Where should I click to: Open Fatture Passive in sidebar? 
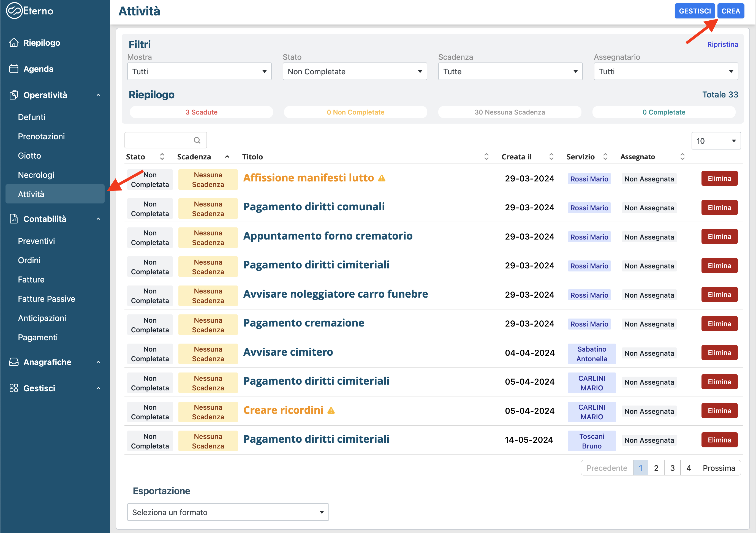click(x=47, y=299)
